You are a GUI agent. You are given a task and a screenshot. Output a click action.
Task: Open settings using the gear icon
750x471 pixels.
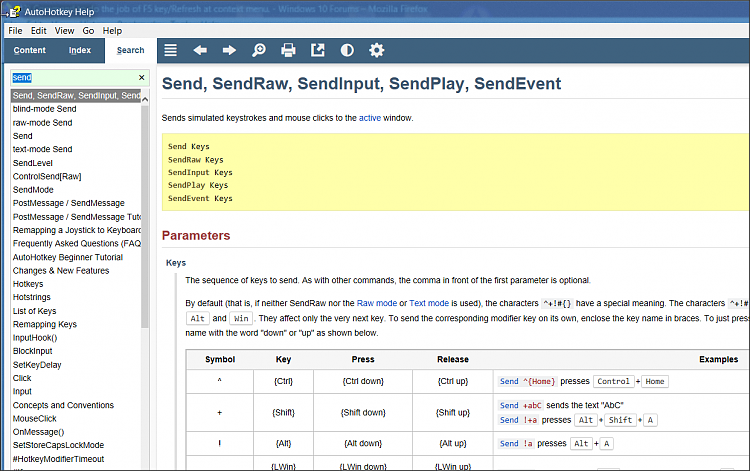tap(376, 50)
